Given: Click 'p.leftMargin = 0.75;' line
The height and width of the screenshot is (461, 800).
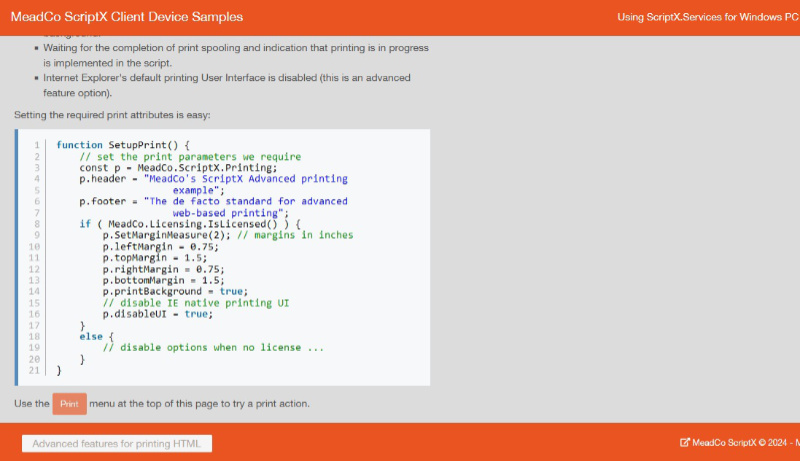Looking at the screenshot, I should (160, 247).
